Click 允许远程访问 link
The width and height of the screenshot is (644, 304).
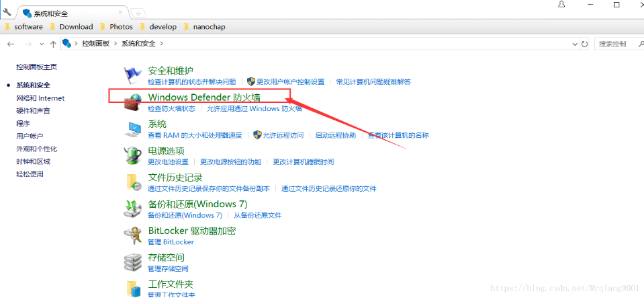pos(283,135)
